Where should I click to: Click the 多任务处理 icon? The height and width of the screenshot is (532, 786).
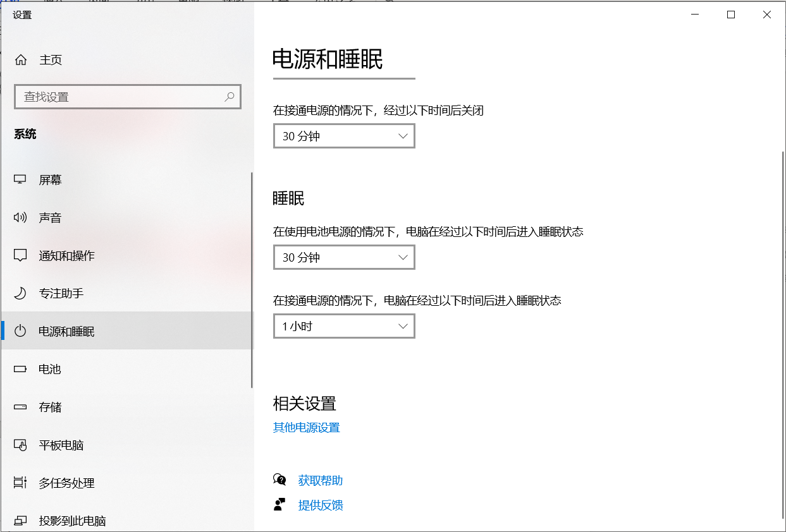coord(20,483)
